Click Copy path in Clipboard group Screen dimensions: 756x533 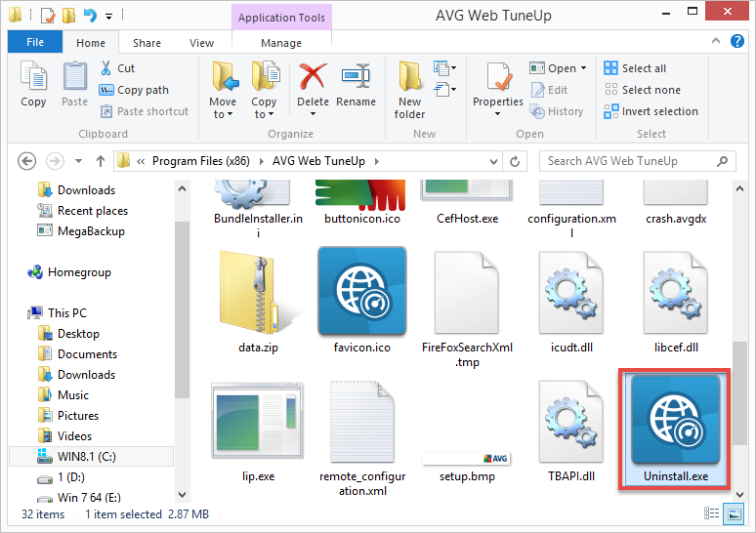(x=134, y=90)
